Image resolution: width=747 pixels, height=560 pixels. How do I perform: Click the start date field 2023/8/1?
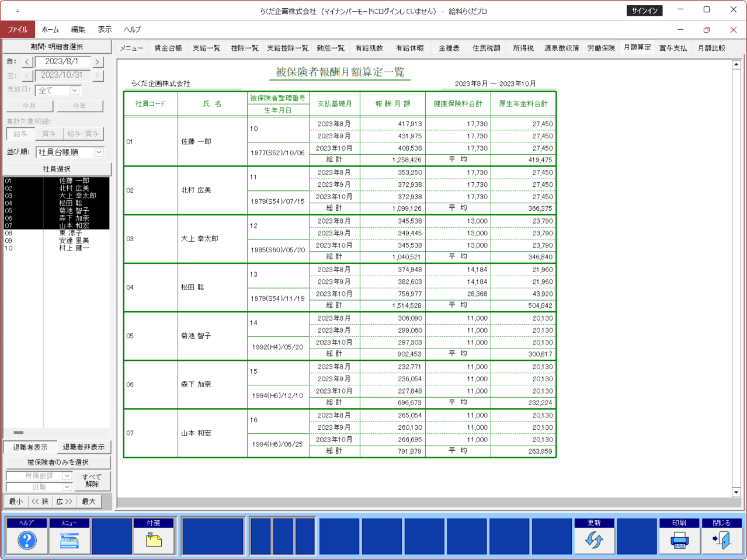[62, 61]
